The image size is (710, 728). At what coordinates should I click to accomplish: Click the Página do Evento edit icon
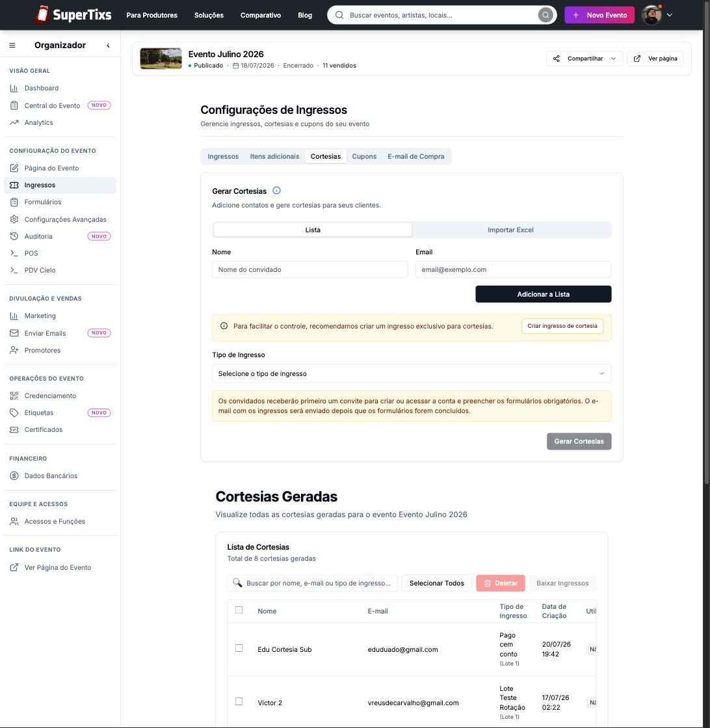14,168
